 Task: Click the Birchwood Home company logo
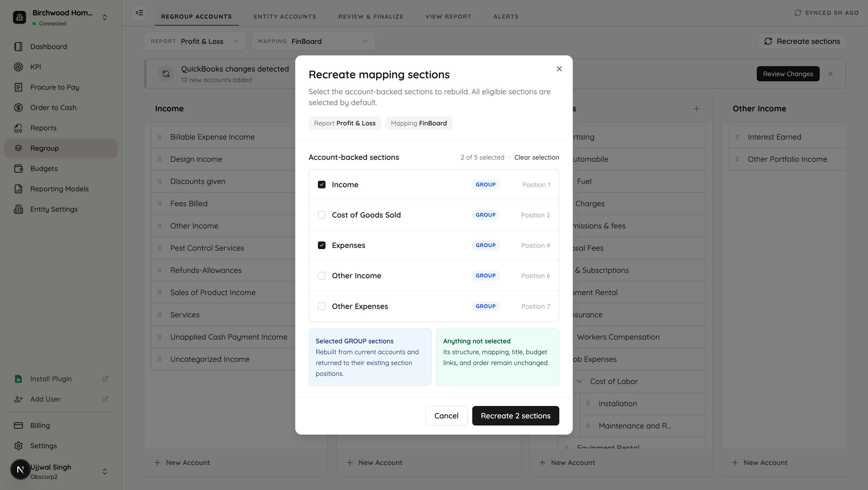(19, 17)
